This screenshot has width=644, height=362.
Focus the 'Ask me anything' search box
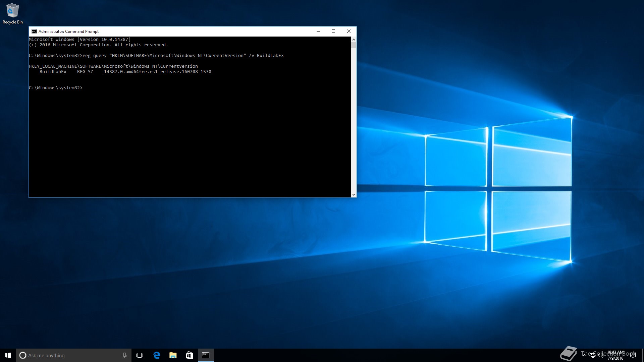pos(74,355)
